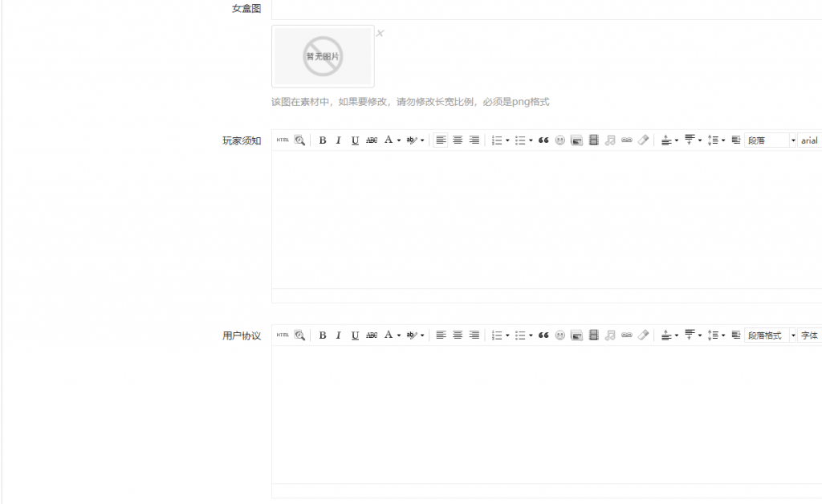Toggle bold text in the 玩家须知 editor
This screenshot has height=504, width=822.
[321, 140]
